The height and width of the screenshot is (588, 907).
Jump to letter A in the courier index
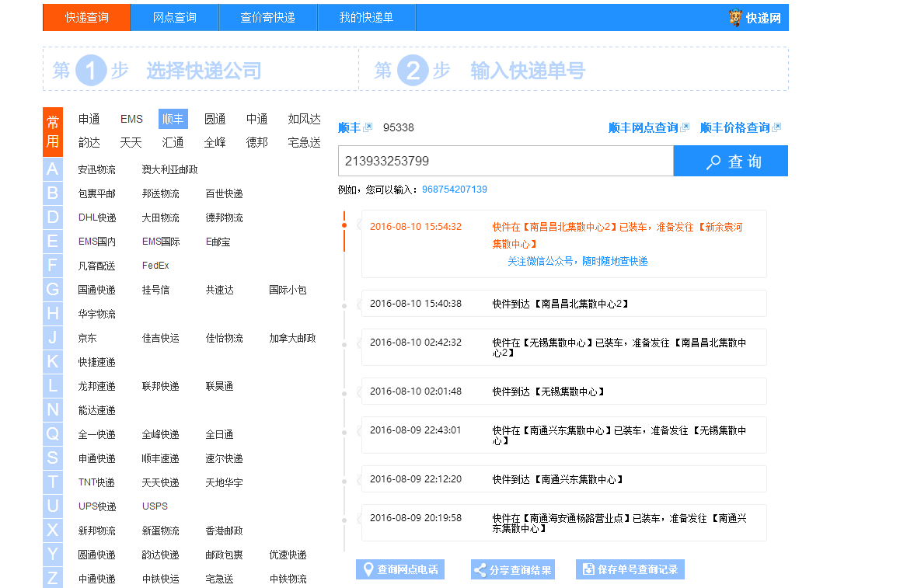(x=53, y=169)
